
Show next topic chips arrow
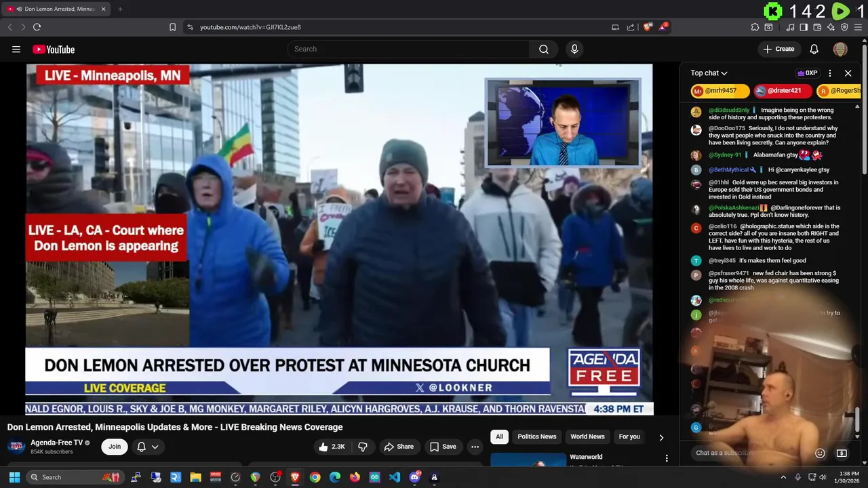click(661, 437)
